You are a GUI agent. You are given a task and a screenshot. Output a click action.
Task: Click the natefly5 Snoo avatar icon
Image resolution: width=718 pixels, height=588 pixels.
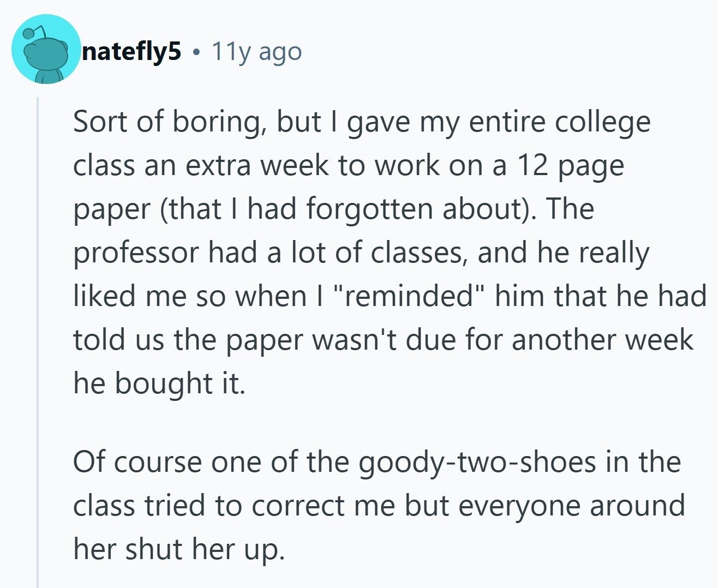click(x=46, y=50)
